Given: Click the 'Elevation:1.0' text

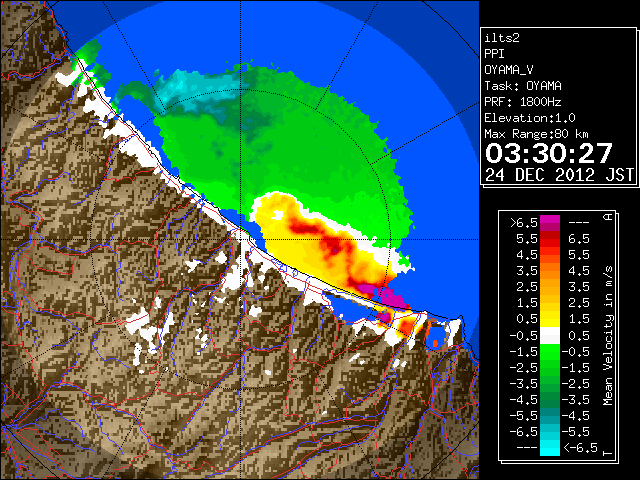Looking at the screenshot, I should pyautogui.click(x=530, y=118).
